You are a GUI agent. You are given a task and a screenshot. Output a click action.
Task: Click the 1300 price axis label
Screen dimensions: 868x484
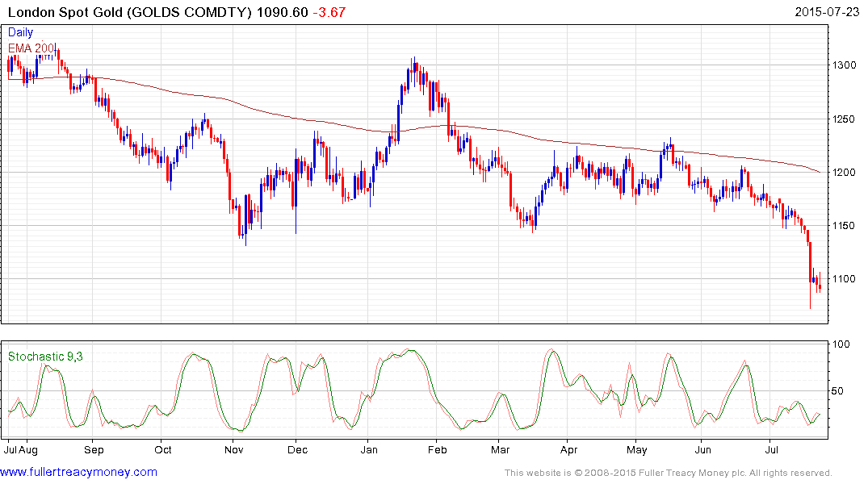click(x=845, y=65)
